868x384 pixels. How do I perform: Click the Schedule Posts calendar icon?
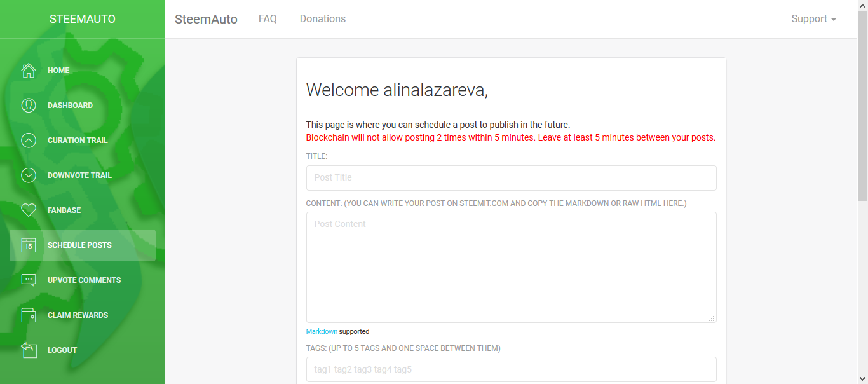pyautogui.click(x=29, y=245)
